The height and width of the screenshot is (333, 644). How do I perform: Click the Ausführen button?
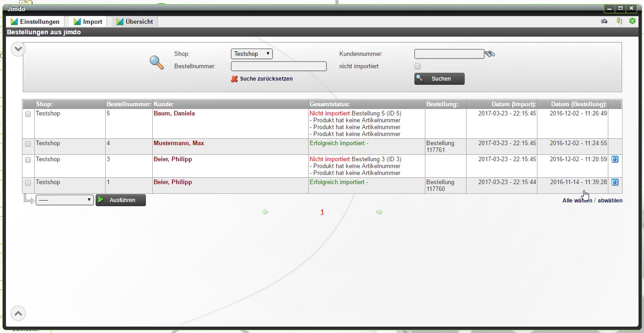pos(121,200)
